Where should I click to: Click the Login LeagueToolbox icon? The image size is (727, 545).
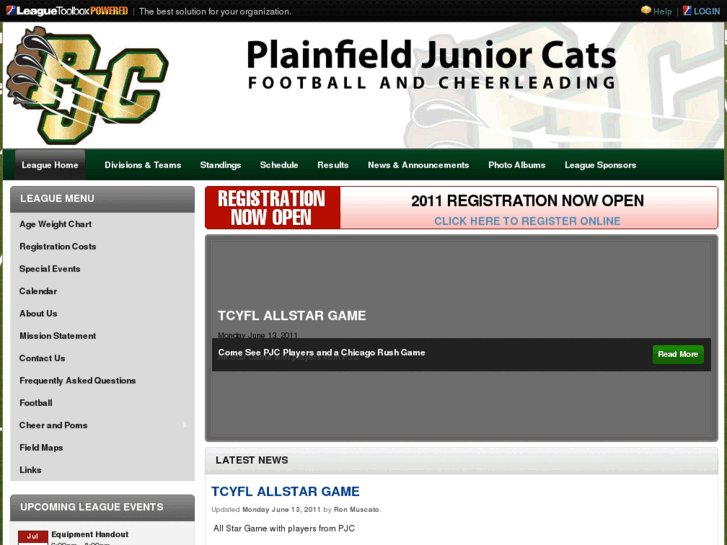pyautogui.click(x=687, y=11)
